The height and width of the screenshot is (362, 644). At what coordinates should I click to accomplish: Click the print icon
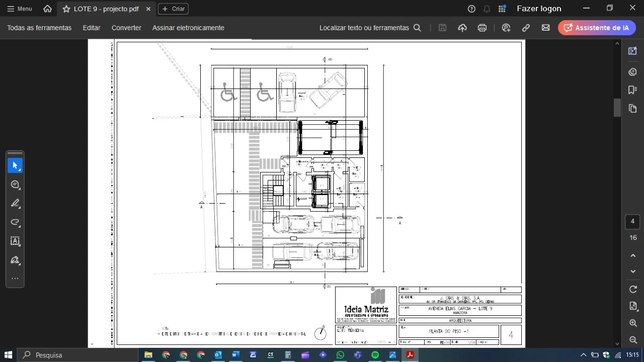click(x=482, y=28)
